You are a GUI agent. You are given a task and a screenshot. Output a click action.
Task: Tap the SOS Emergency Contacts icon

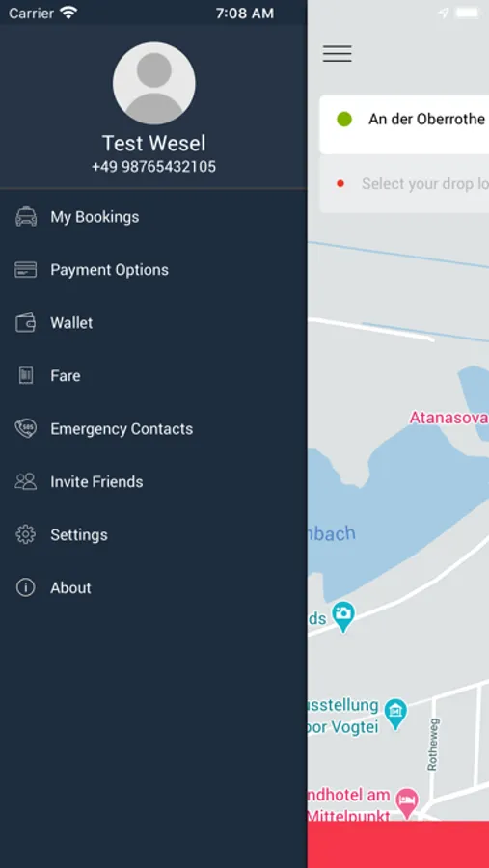(x=25, y=429)
